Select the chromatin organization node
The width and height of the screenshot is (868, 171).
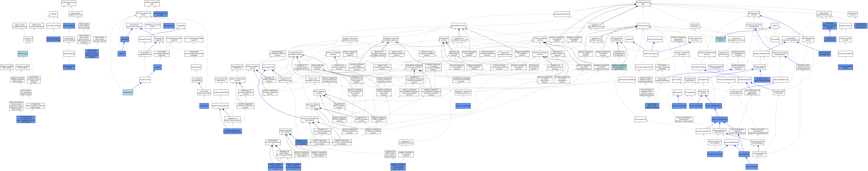tap(644, 67)
